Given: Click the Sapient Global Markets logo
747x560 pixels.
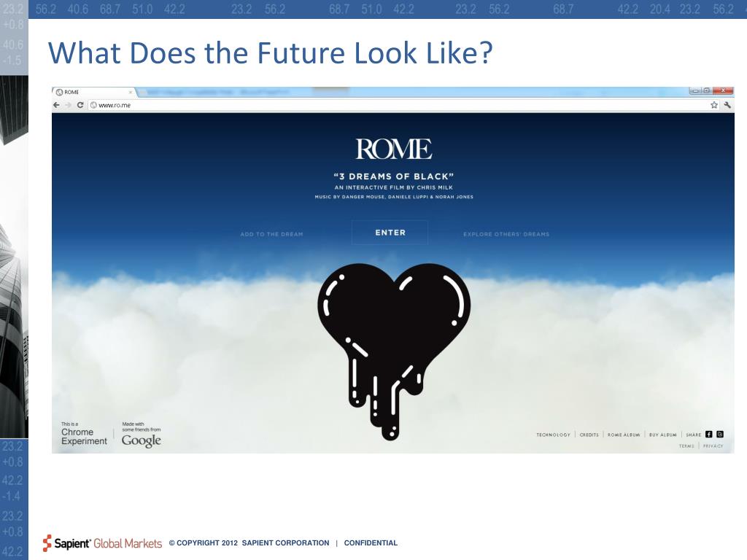Looking at the screenshot, I should pos(102,542).
